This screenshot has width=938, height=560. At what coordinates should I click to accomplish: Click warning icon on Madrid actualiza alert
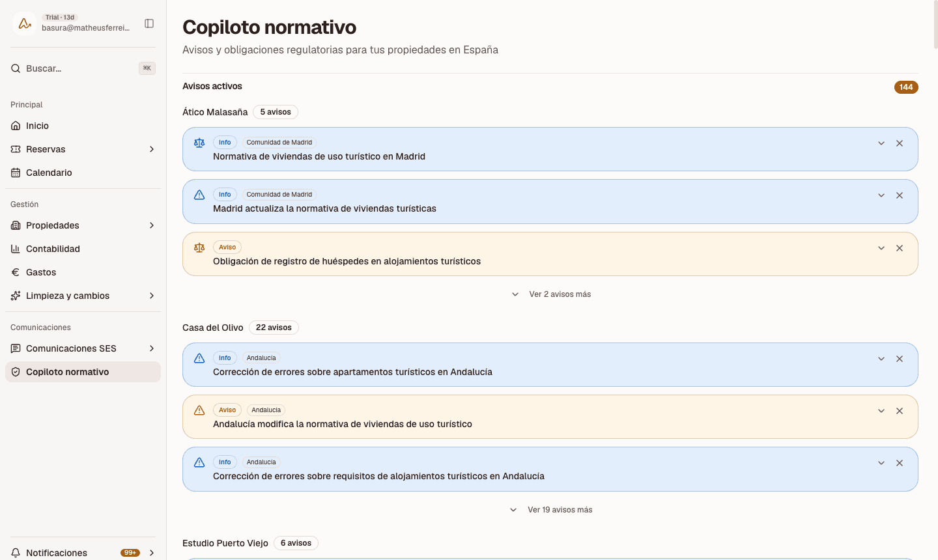(x=199, y=195)
